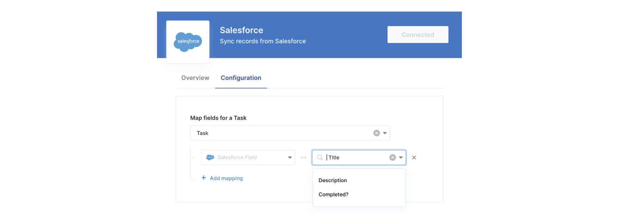Open the Task object dropdown arrow
The height and width of the screenshot is (218, 644).
click(x=385, y=133)
